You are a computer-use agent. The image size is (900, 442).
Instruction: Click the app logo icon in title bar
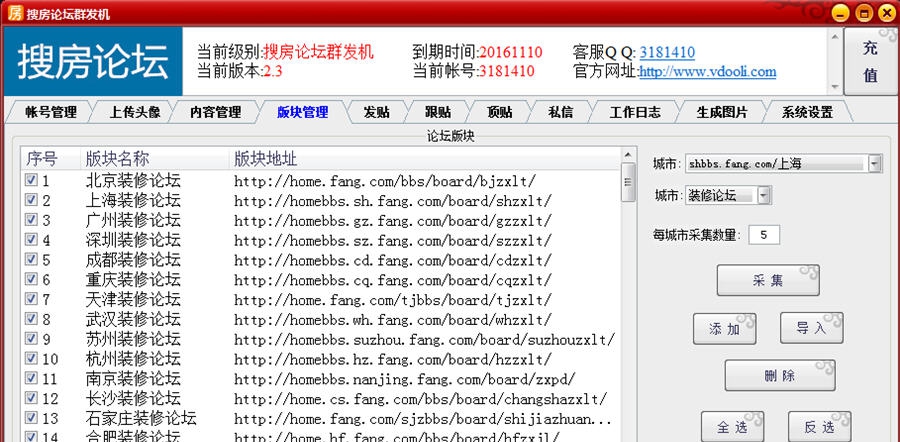point(15,12)
